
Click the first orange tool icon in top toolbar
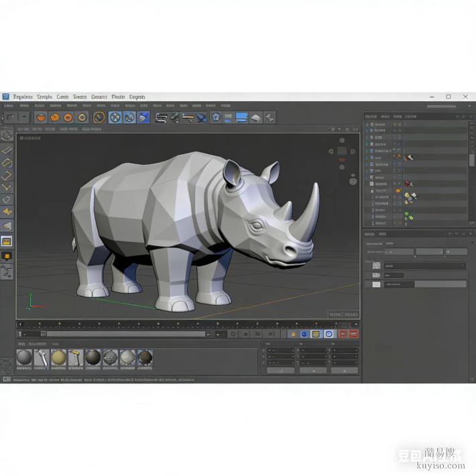point(42,117)
